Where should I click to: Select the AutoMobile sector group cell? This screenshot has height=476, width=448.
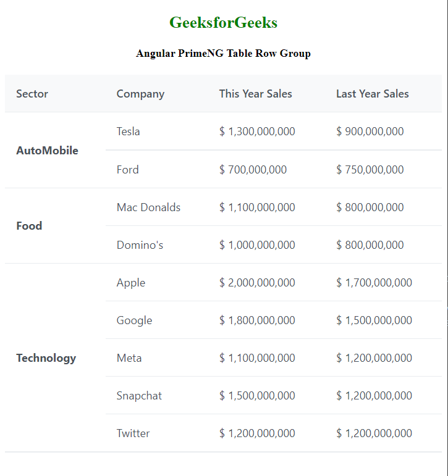click(x=47, y=151)
